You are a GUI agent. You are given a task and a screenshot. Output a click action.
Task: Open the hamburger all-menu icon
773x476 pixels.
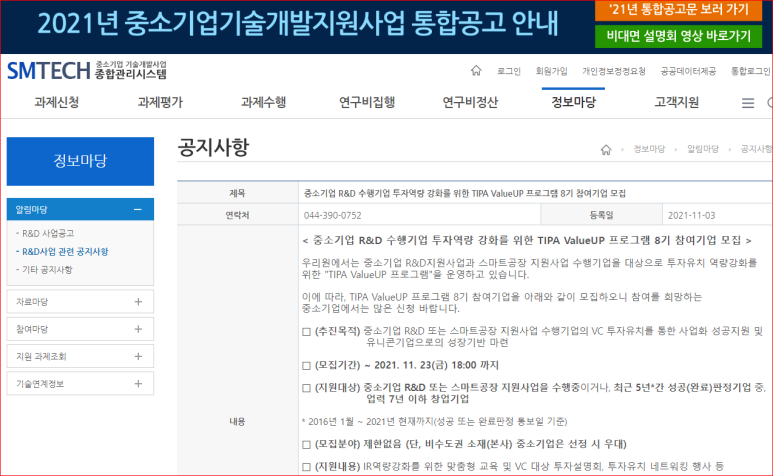748,102
